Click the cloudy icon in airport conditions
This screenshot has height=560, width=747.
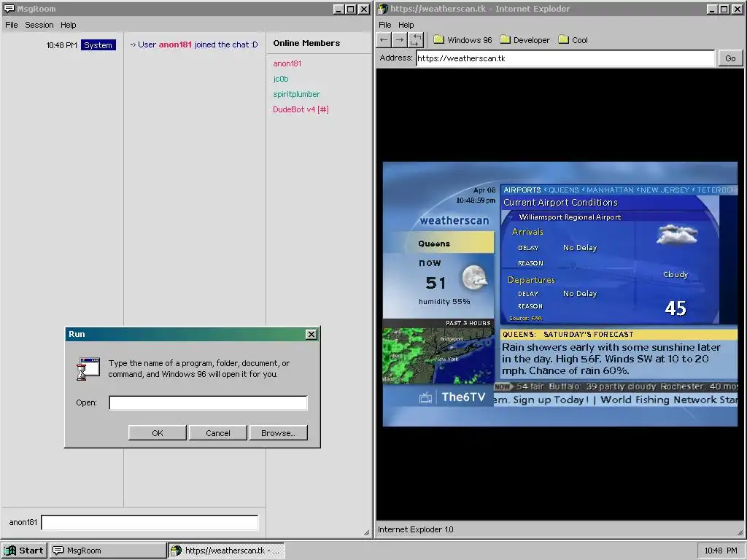(x=677, y=235)
